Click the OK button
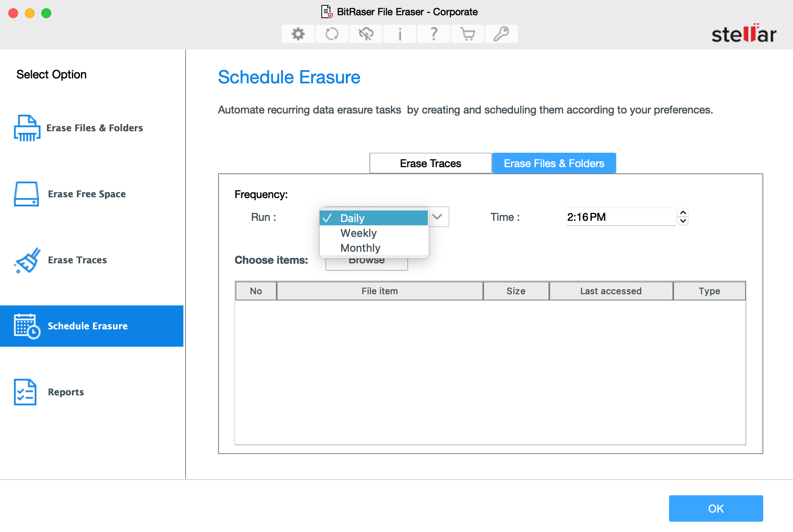Image resolution: width=793 pixels, height=532 pixels. (x=716, y=508)
